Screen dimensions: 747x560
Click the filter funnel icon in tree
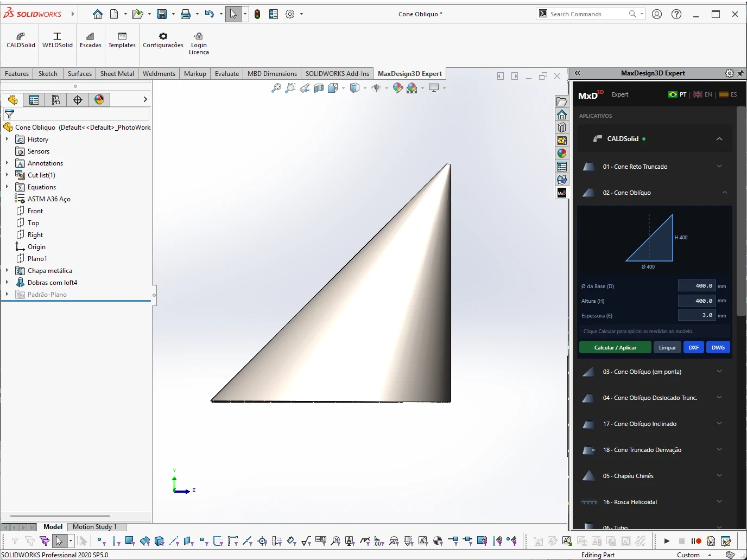click(9, 114)
